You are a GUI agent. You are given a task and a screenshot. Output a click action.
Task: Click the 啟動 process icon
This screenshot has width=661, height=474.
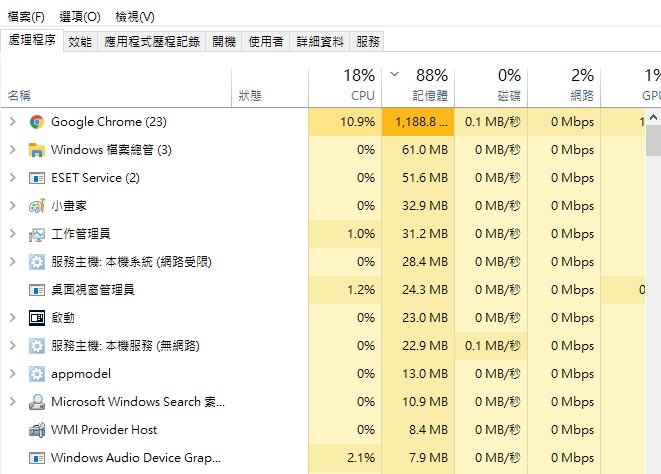tap(37, 318)
